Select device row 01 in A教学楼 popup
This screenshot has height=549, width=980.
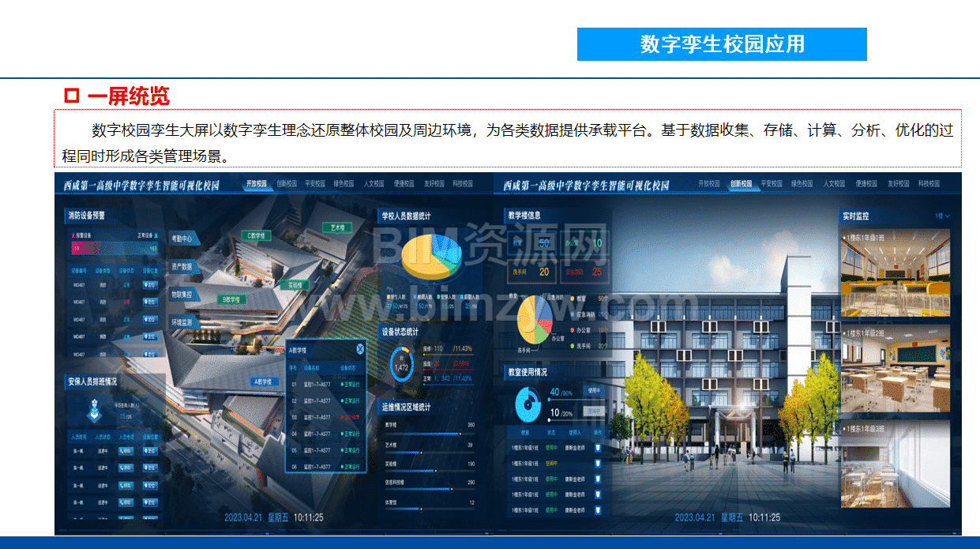coord(325,385)
